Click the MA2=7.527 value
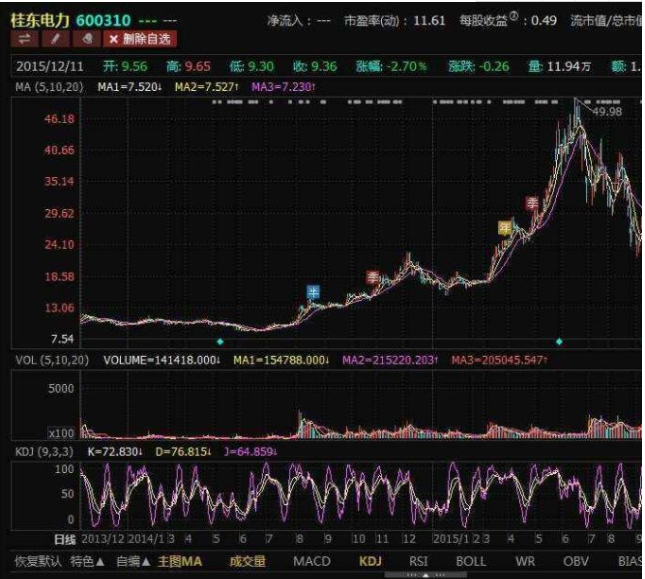 coord(206,87)
